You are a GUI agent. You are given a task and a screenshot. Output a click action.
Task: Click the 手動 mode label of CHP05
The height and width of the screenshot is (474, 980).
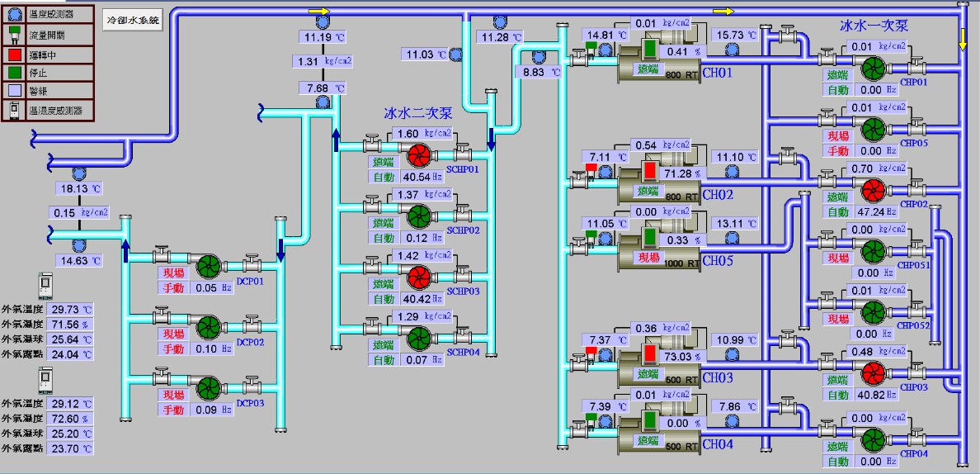[x=838, y=150]
